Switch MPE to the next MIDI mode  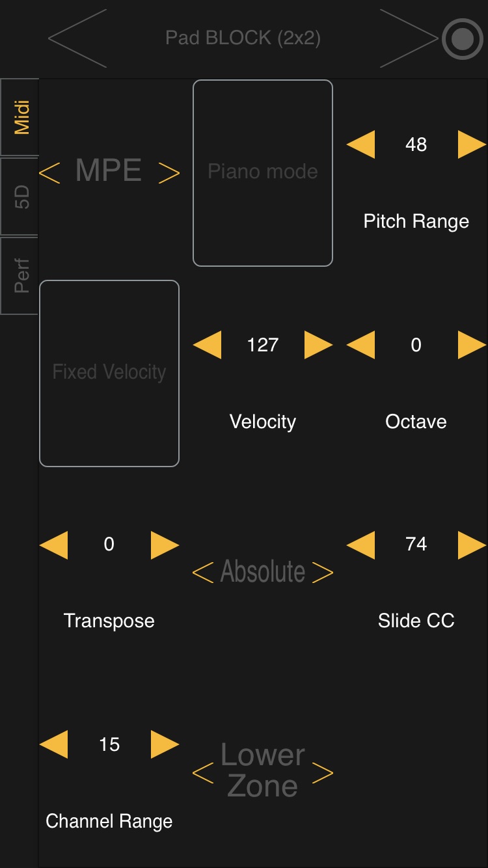[x=170, y=171]
